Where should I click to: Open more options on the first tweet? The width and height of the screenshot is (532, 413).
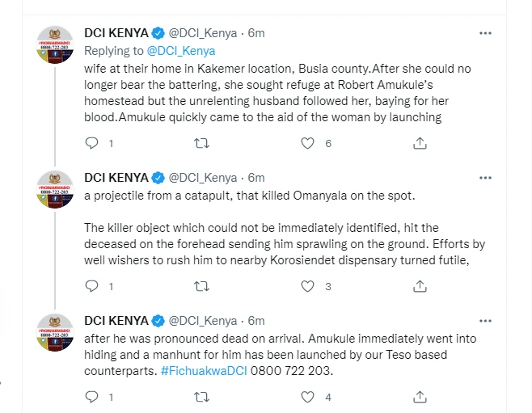point(485,33)
